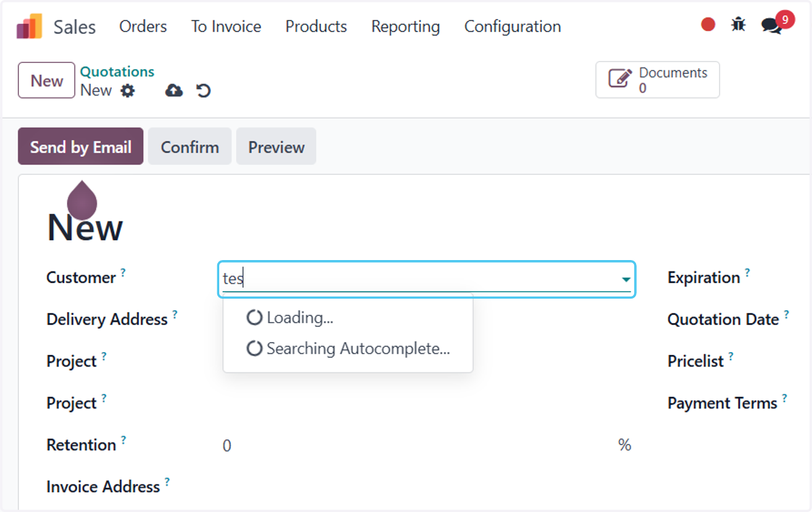Click the red recording status dot
812x512 pixels.
click(708, 25)
